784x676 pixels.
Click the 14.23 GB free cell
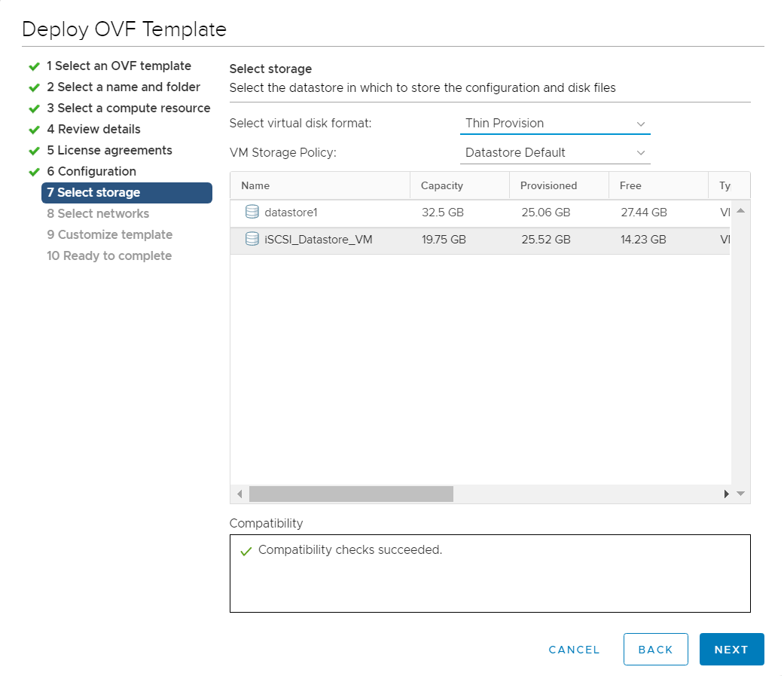click(x=643, y=239)
